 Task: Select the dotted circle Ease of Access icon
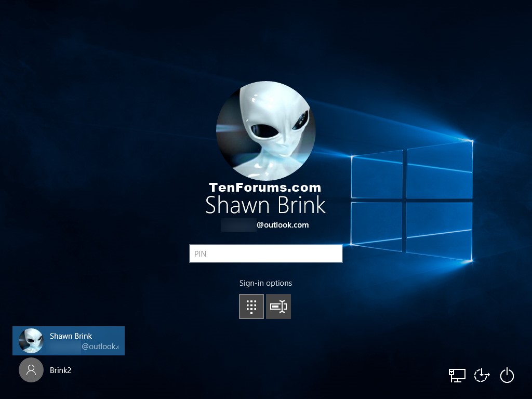click(482, 375)
